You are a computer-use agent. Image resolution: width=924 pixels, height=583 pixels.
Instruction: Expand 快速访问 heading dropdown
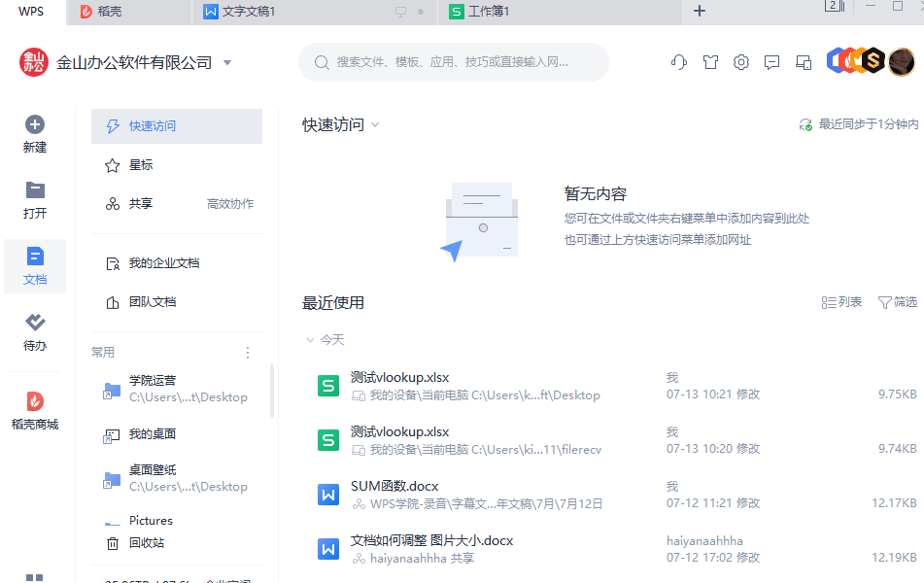click(375, 125)
